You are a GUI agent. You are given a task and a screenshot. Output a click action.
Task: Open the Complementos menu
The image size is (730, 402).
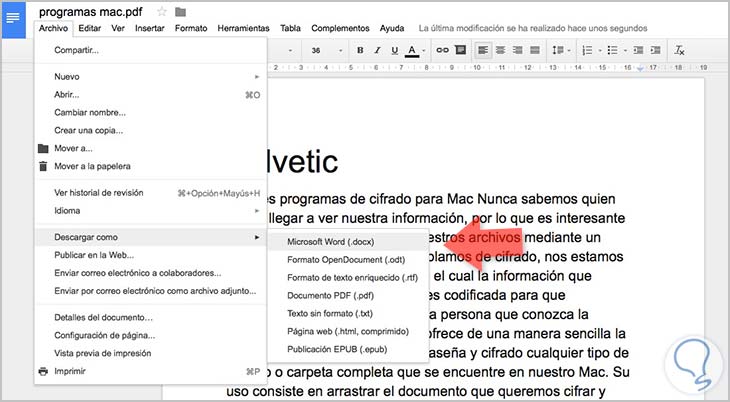(x=340, y=28)
